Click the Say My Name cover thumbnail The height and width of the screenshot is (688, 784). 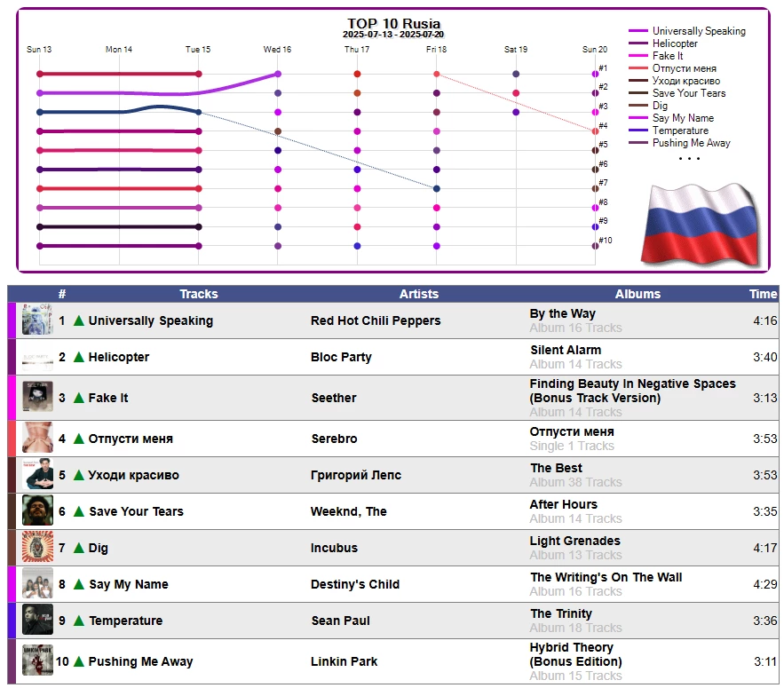pos(37,584)
